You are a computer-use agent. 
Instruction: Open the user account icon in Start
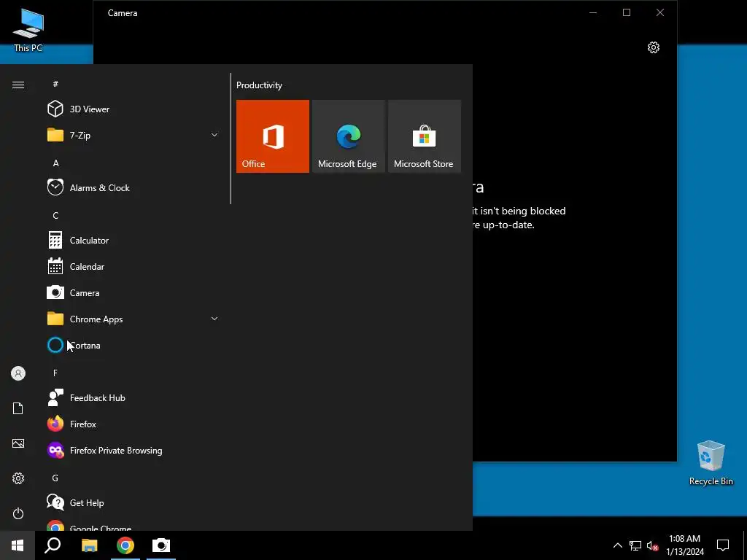point(18,373)
